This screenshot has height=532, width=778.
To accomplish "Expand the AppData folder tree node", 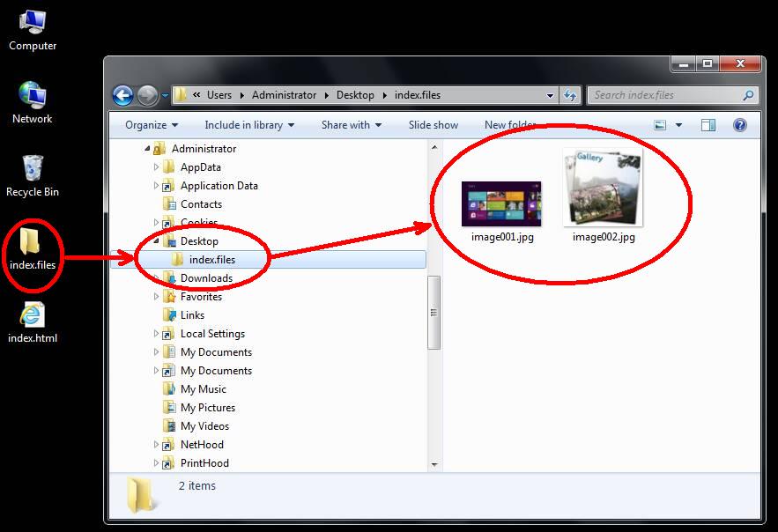I will pos(157,167).
